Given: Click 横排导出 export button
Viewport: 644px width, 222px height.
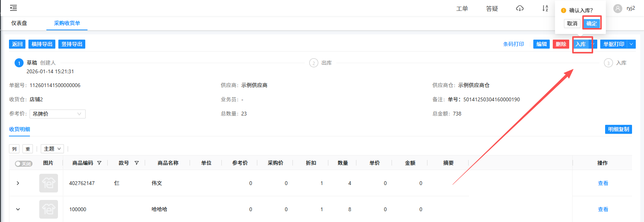Looking at the screenshot, I should (x=42, y=44).
